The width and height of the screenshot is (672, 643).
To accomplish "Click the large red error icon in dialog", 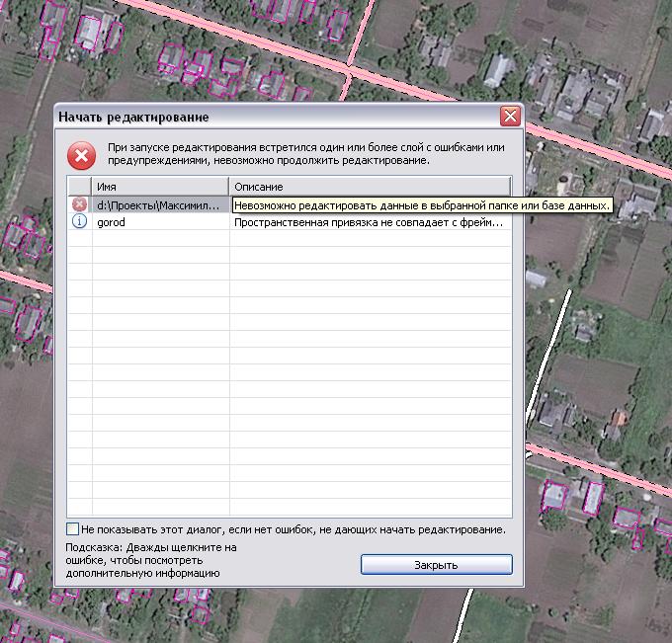I will click(x=81, y=155).
